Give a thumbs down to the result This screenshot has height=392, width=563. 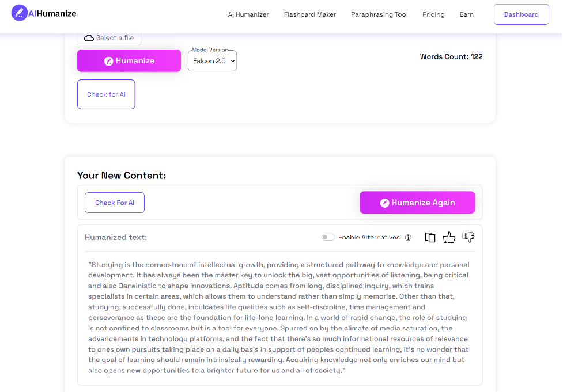point(468,237)
